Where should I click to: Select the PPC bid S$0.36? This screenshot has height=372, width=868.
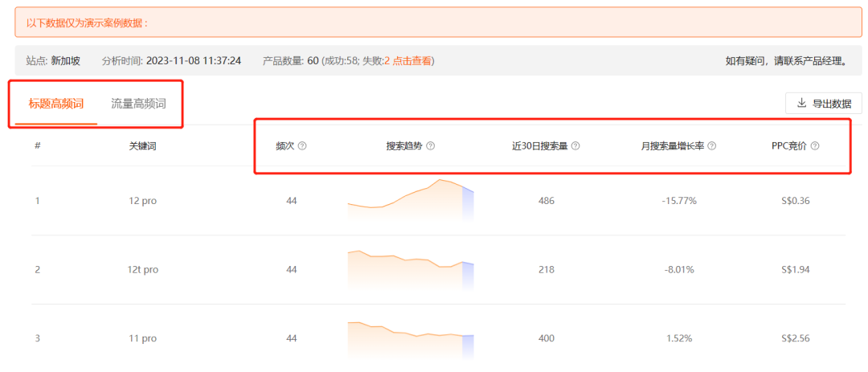796,201
